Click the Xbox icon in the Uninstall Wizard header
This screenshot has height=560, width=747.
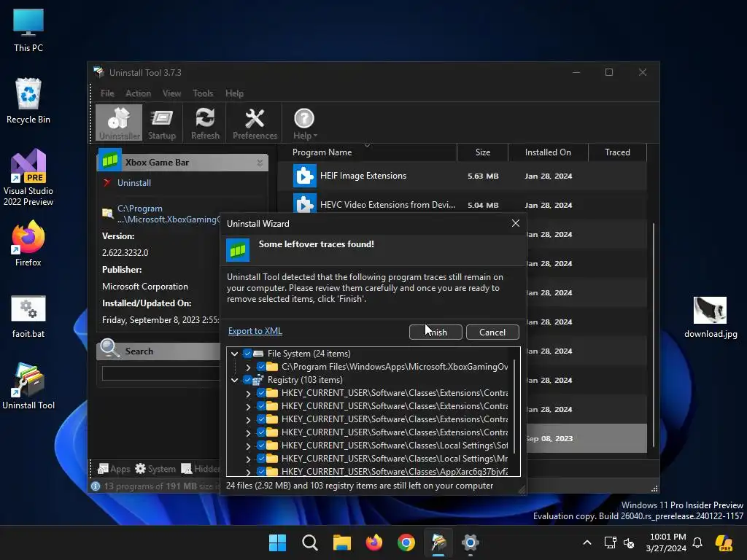pyautogui.click(x=238, y=251)
